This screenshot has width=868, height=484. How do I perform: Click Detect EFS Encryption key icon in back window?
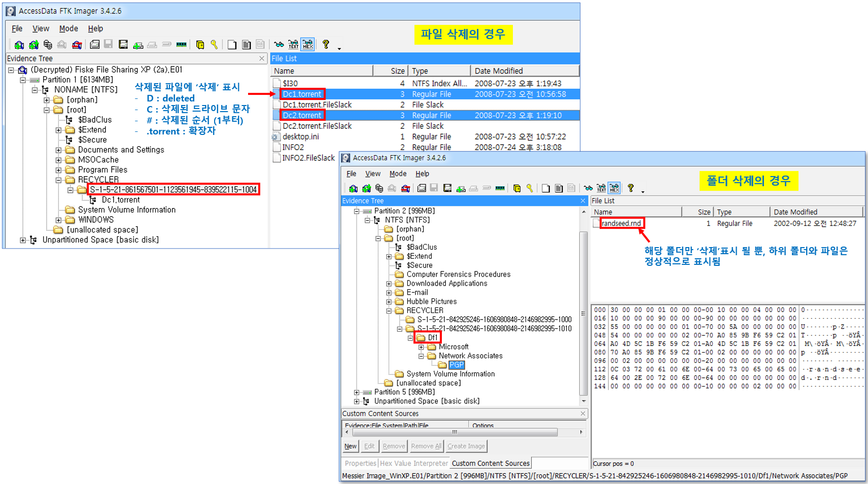coord(214,45)
